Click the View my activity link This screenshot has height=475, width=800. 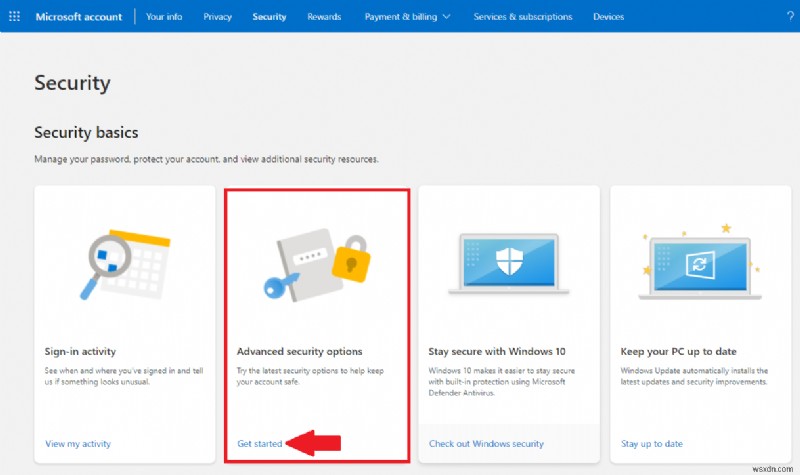tap(78, 443)
